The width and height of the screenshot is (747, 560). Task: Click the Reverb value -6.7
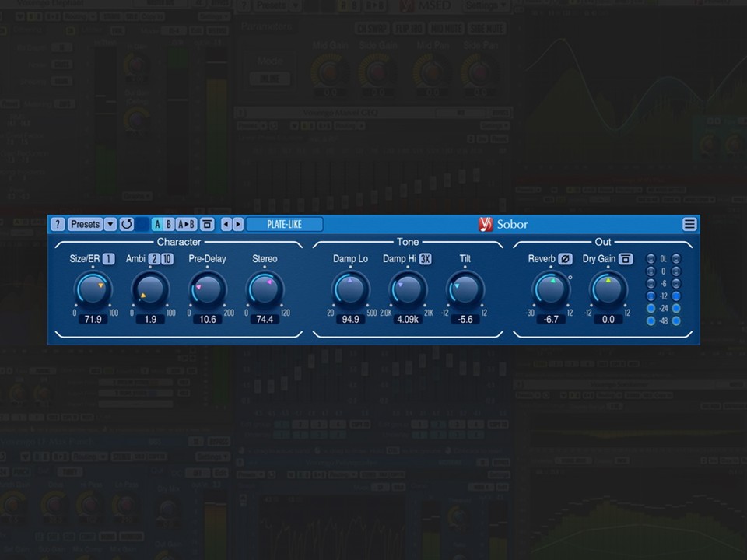click(551, 319)
